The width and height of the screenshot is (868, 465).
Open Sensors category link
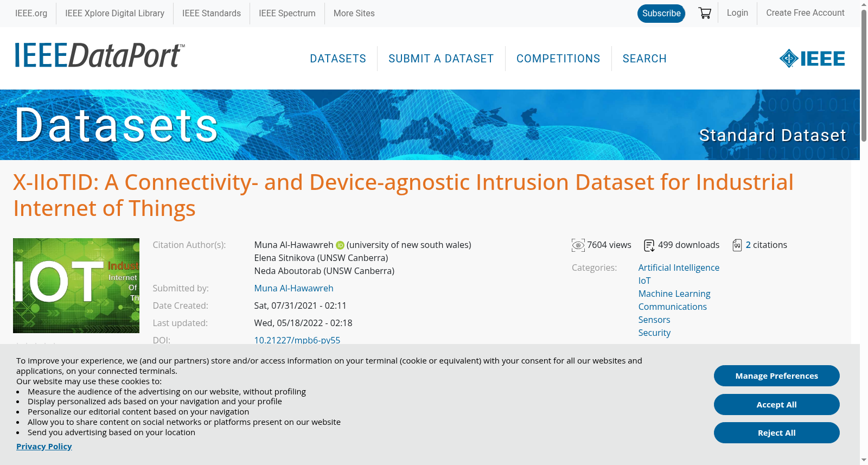pos(654,320)
